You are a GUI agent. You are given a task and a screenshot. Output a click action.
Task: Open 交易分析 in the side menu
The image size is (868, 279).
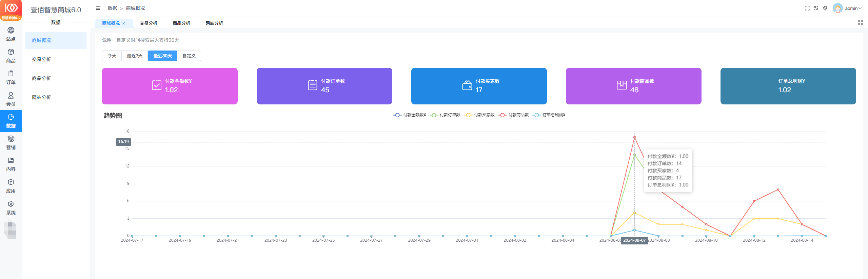(x=56, y=59)
